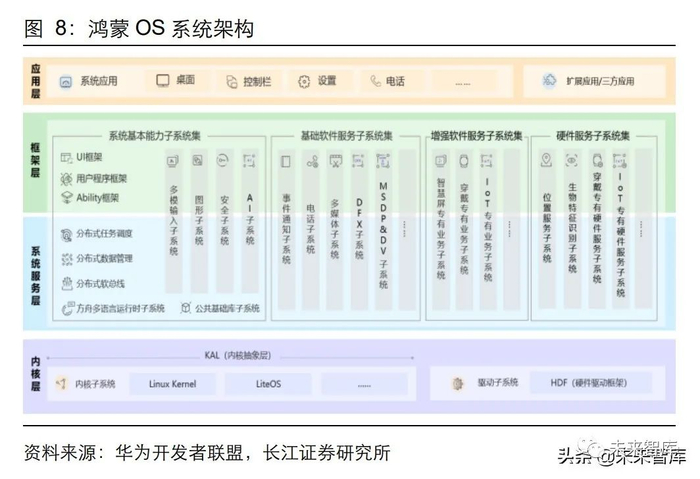The height and width of the screenshot is (479, 700).
Task: Click the 增强软件服务子系统集 heading
Action: pyautogui.click(x=476, y=136)
